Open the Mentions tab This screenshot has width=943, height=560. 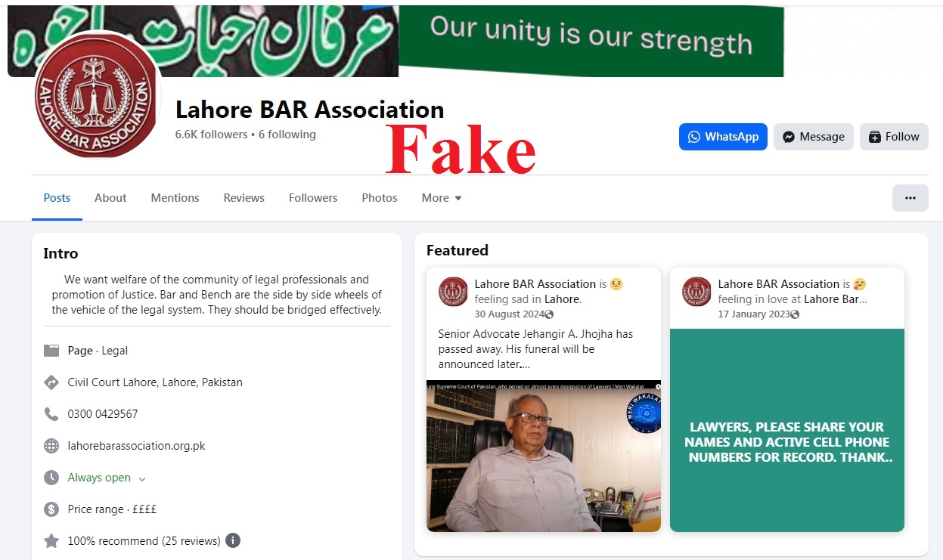point(175,198)
